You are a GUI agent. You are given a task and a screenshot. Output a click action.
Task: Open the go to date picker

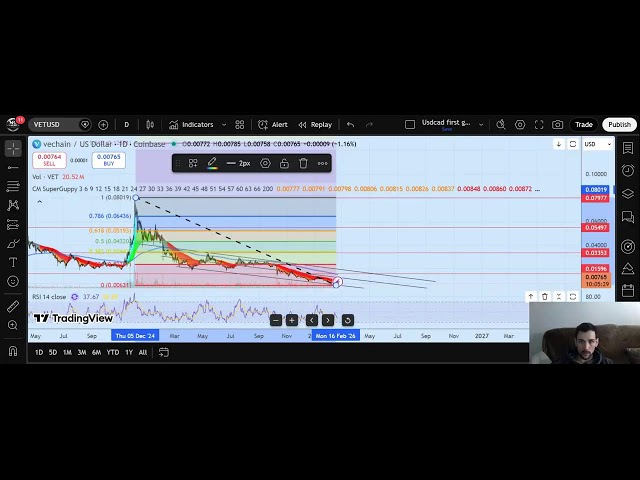(x=164, y=352)
